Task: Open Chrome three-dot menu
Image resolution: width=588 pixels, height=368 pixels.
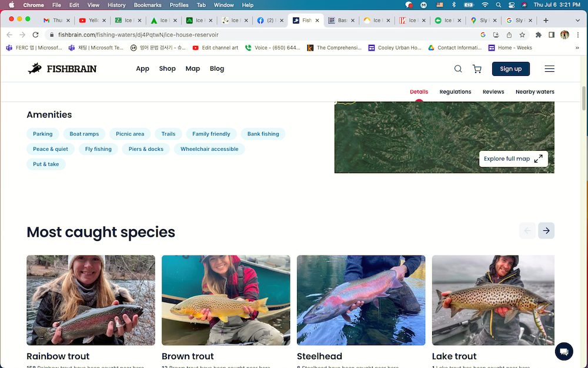Action: click(x=578, y=35)
